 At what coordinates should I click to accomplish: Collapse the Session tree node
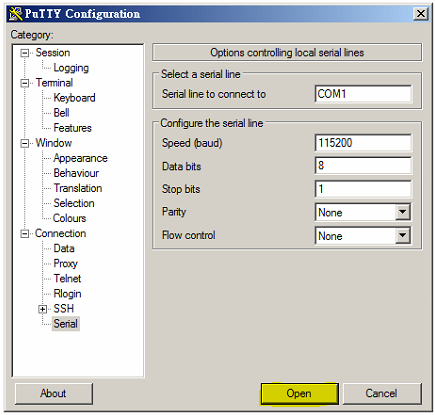pyautogui.click(x=24, y=53)
